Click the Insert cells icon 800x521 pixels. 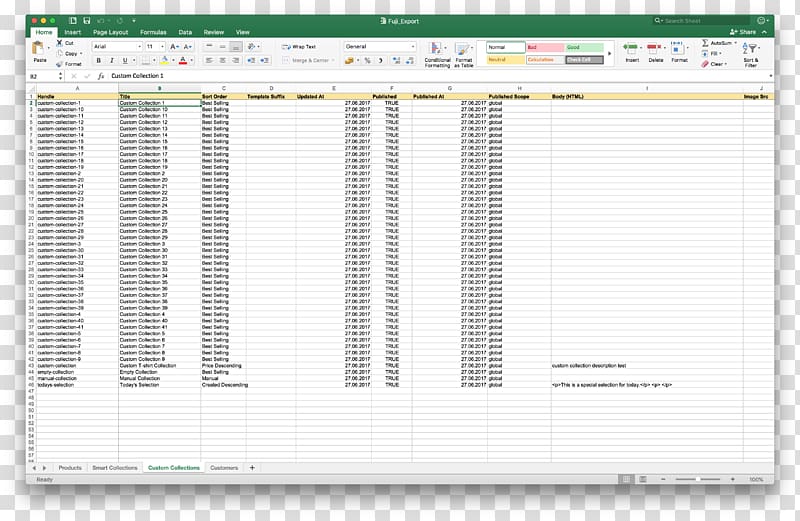[x=631, y=49]
